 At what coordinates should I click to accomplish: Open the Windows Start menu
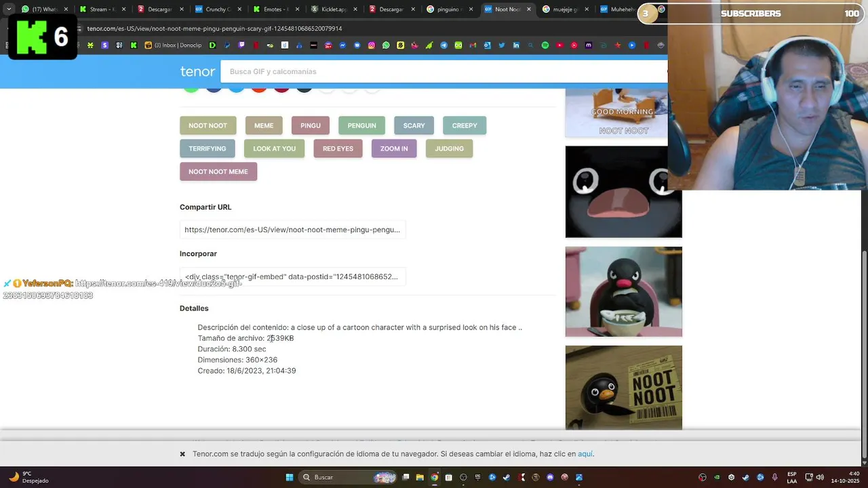(x=290, y=477)
